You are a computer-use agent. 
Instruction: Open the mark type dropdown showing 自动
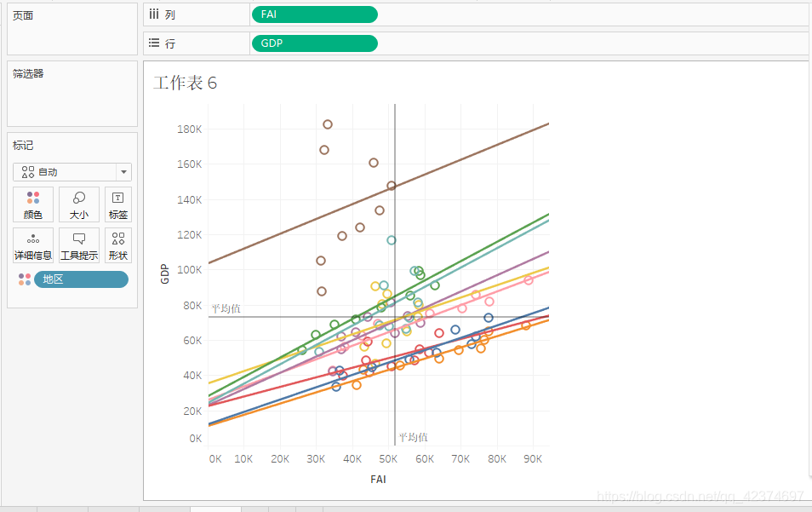pos(72,172)
